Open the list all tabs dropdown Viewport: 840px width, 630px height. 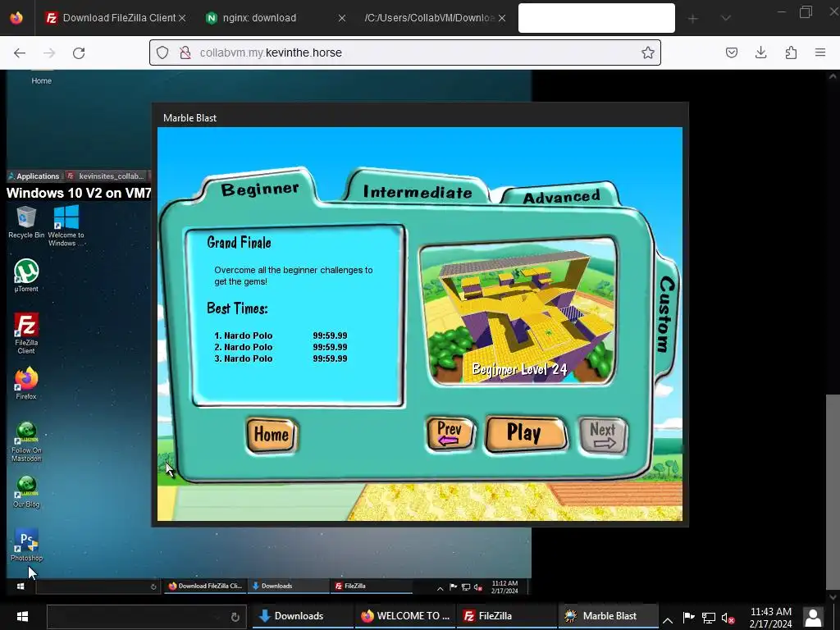(725, 18)
